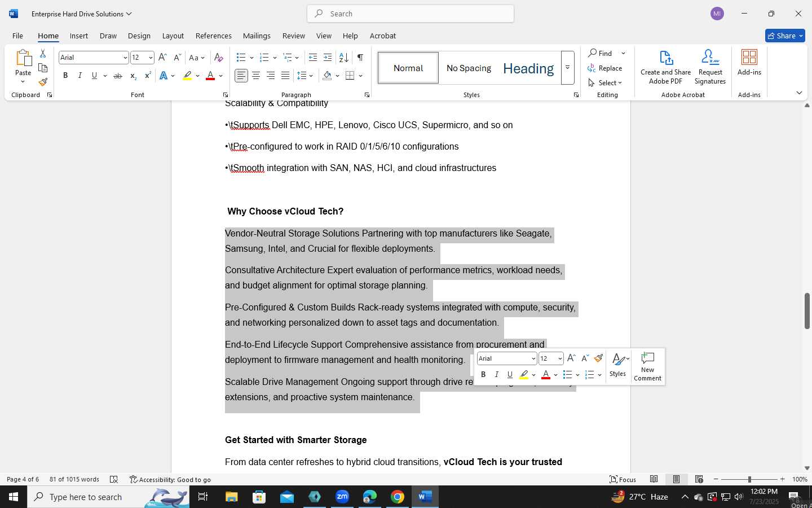This screenshot has width=812, height=508.
Task: Switch to the Insert tab
Action: 79,36
